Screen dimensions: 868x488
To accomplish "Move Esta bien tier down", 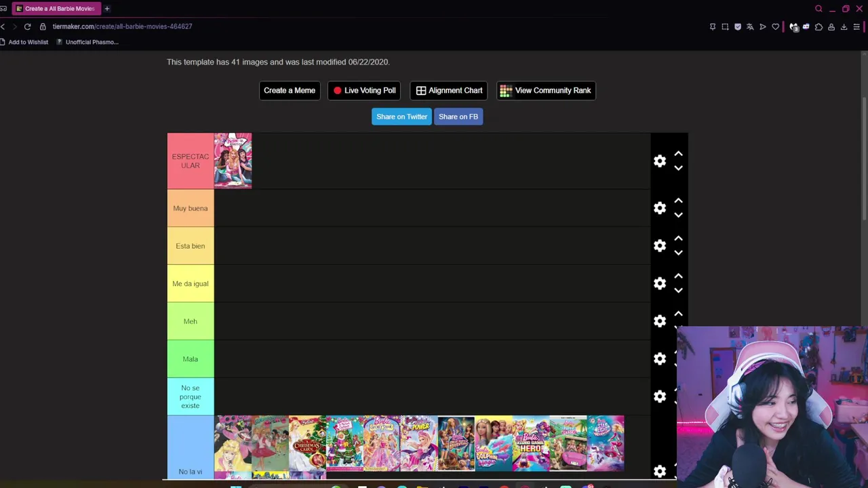I will pos(678,252).
